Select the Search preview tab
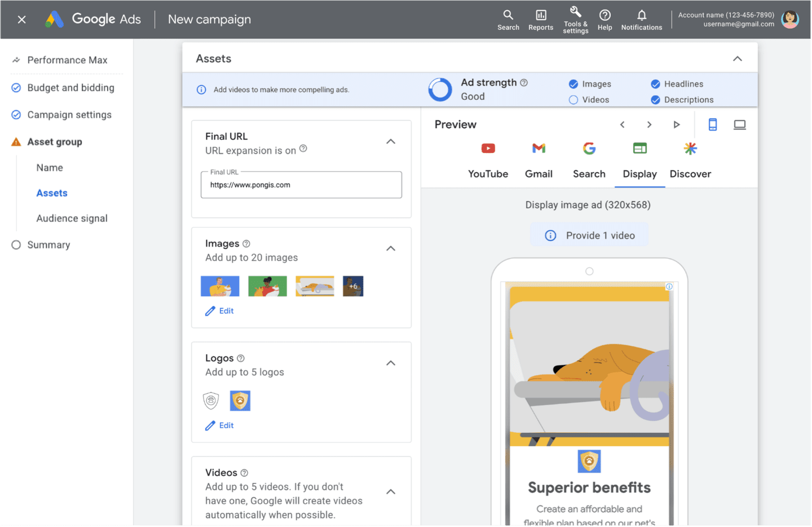This screenshot has height=527, width=812. [x=589, y=161]
